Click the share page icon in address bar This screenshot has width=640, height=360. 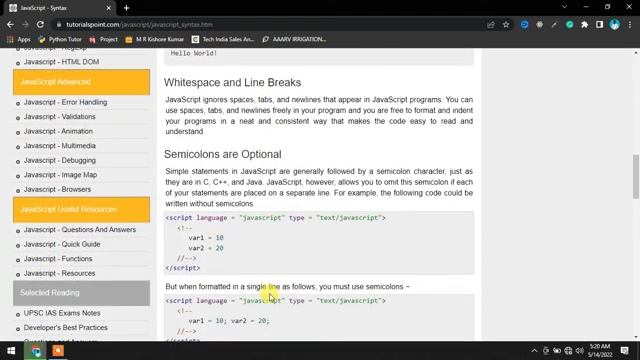(491, 24)
